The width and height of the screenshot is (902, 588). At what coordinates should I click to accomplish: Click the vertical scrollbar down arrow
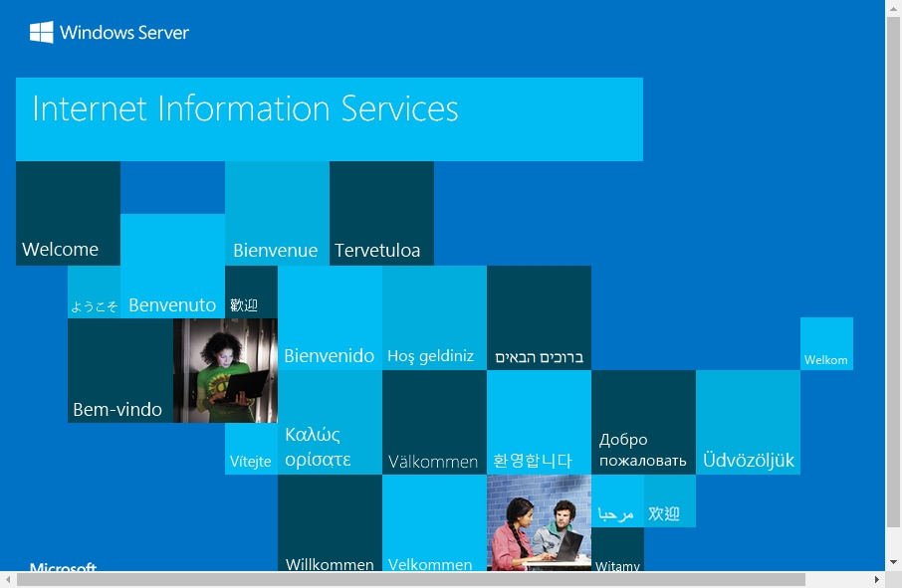coord(893,562)
